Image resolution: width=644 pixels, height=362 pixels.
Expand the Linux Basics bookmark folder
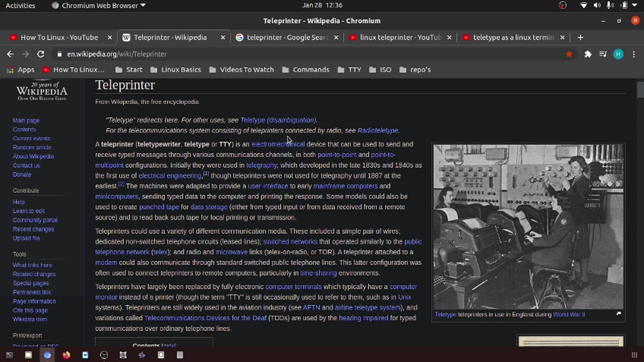coord(175,69)
